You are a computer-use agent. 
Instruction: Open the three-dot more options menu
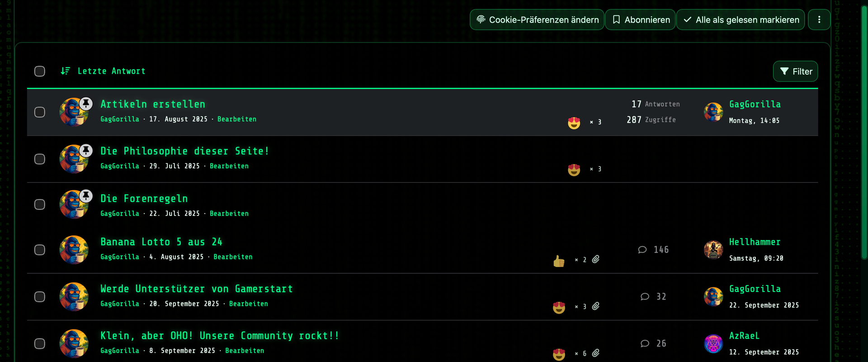click(819, 19)
